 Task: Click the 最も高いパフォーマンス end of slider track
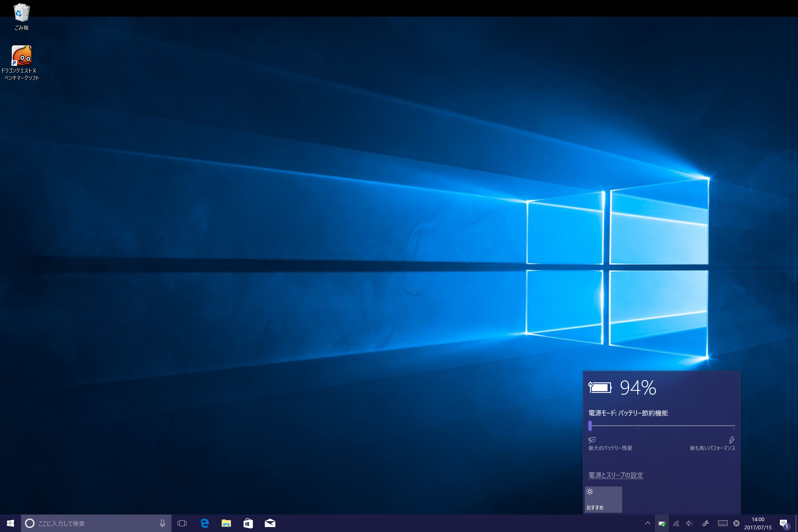[733, 426]
